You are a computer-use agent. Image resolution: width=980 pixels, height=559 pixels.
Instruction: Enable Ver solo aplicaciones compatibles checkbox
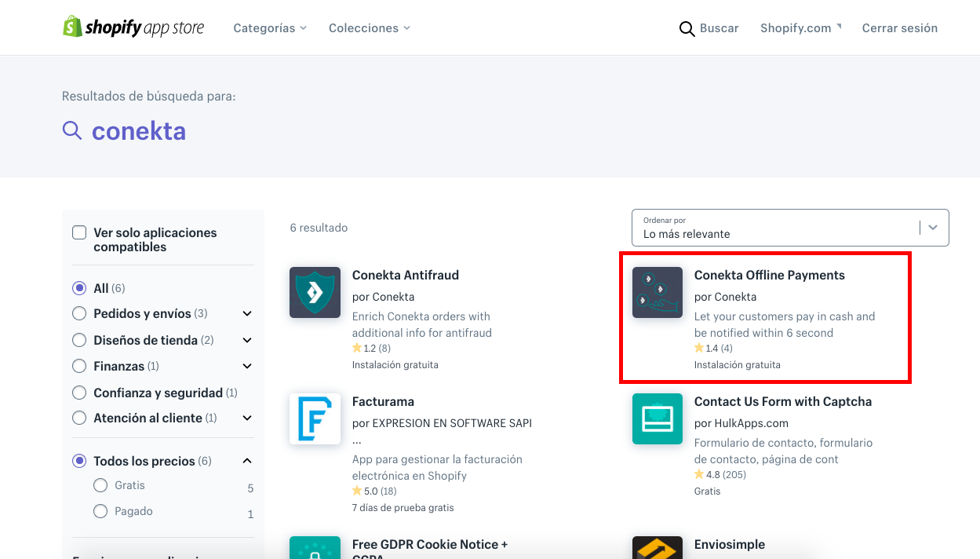(79, 232)
